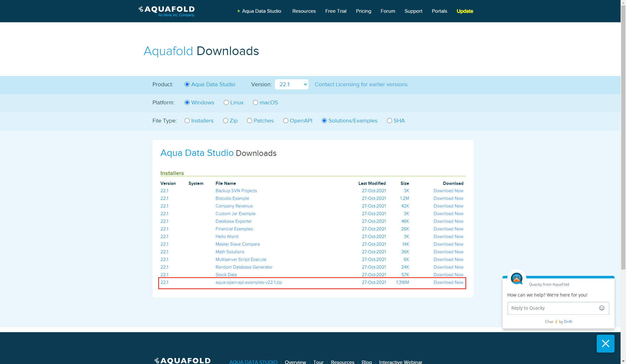The height and width of the screenshot is (364, 626).
Task: Click the yellow Update nav item
Action: point(465,11)
